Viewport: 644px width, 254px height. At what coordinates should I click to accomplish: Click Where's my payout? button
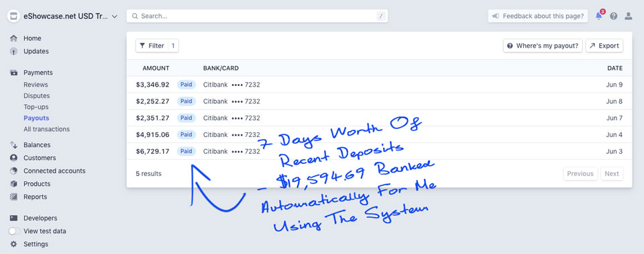tap(543, 46)
